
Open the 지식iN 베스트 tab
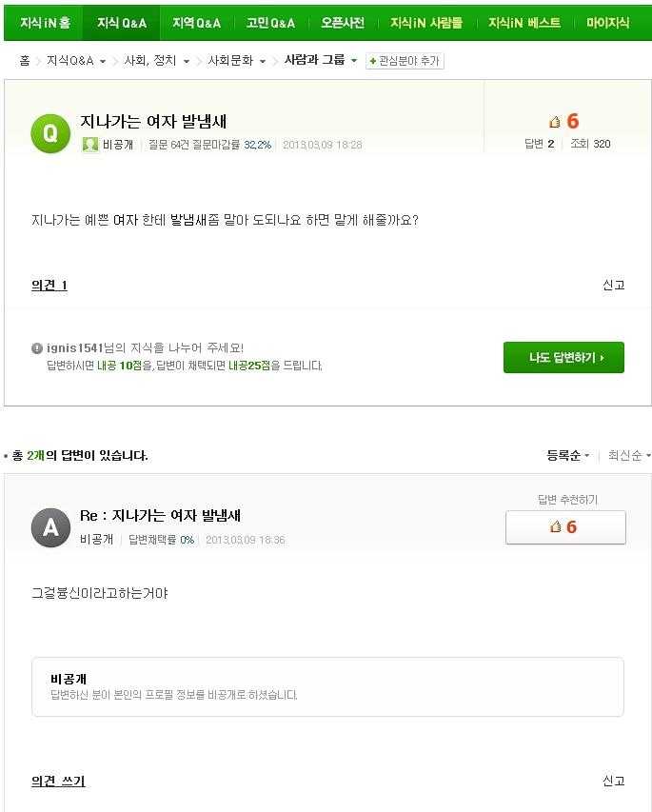524,23
